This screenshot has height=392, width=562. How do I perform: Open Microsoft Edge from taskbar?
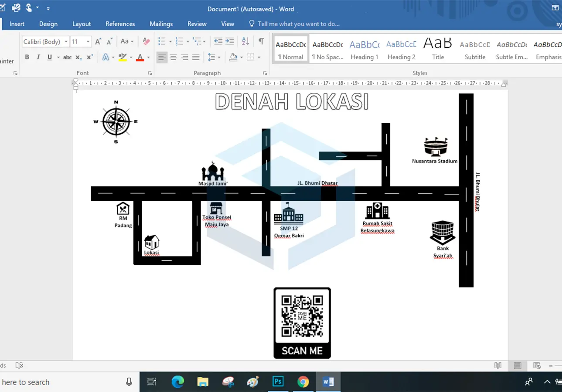[x=177, y=382]
